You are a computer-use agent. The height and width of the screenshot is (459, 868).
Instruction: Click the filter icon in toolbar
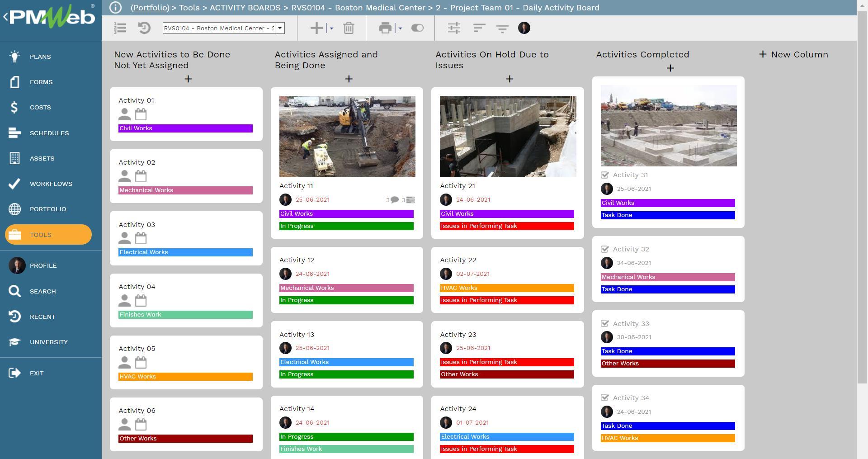point(502,28)
